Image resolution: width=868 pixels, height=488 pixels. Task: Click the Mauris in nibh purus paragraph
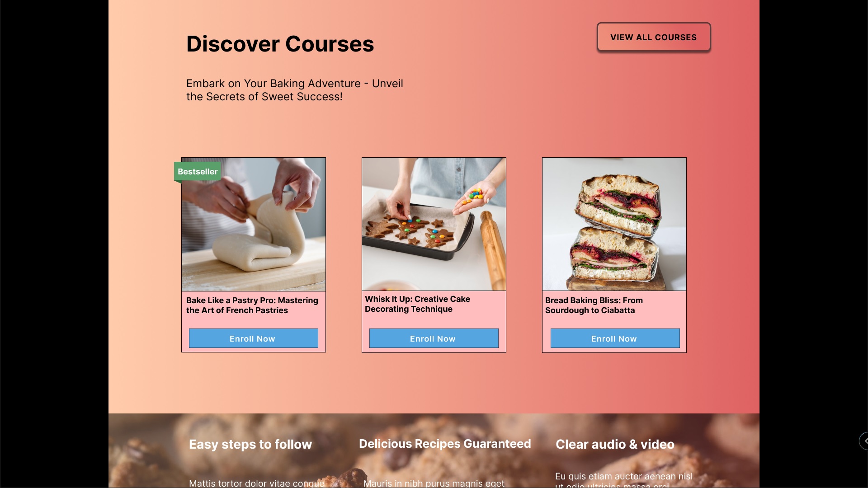point(434,483)
